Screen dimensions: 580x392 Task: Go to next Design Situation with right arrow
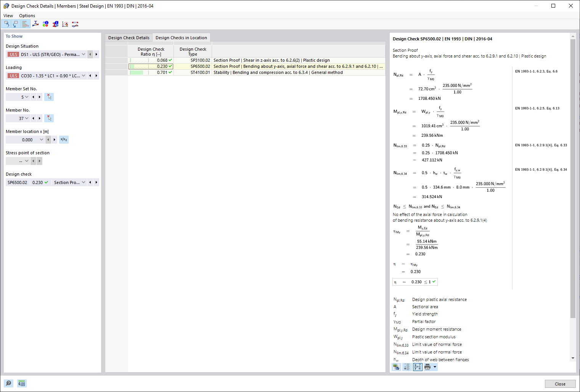click(x=96, y=54)
